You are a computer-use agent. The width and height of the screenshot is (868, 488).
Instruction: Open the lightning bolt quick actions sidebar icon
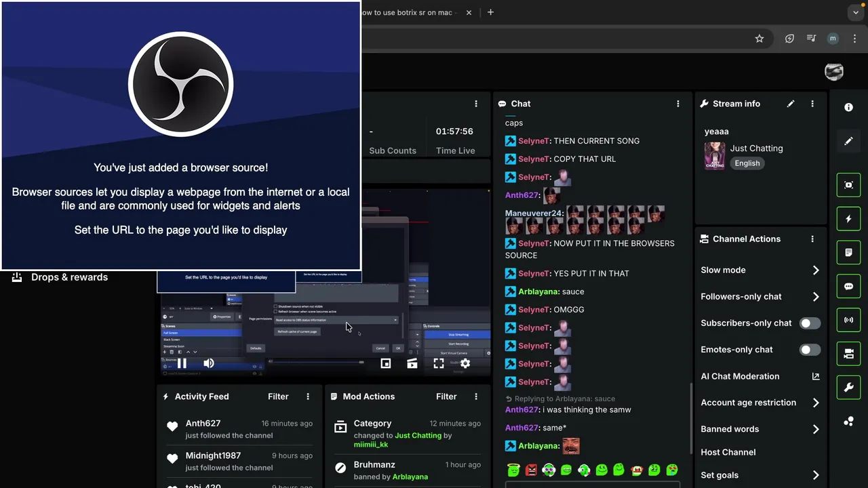848,219
